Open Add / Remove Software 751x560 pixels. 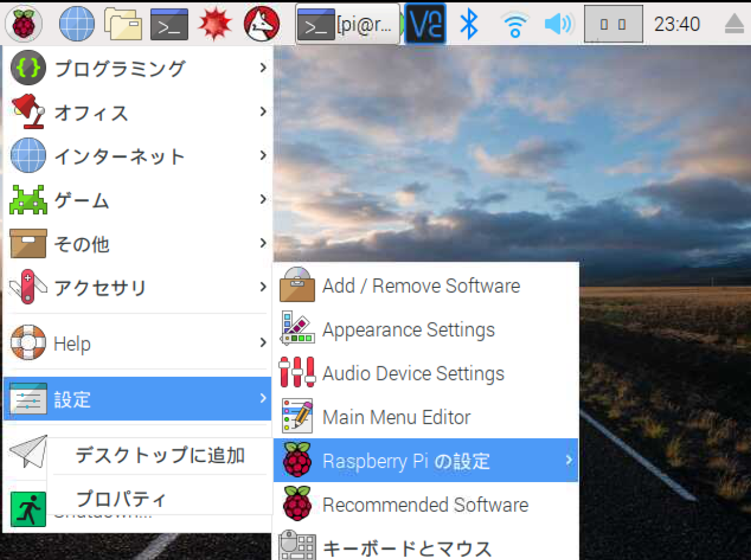pos(426,285)
